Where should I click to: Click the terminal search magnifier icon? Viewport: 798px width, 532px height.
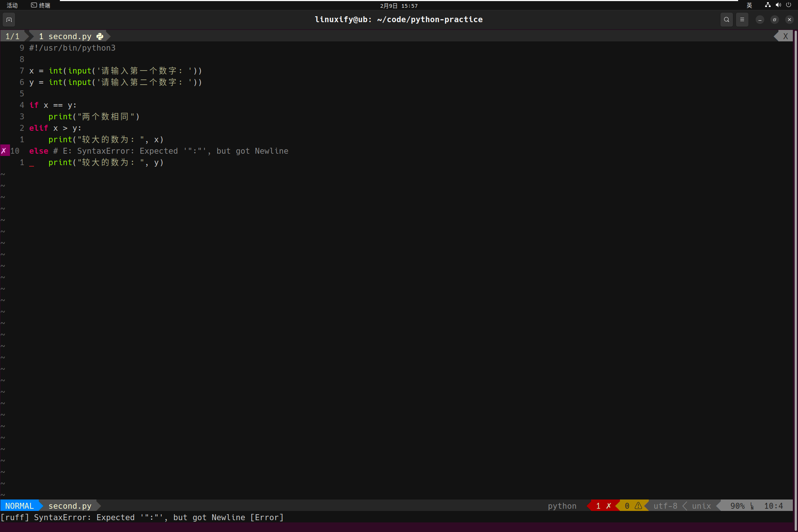(x=726, y=20)
